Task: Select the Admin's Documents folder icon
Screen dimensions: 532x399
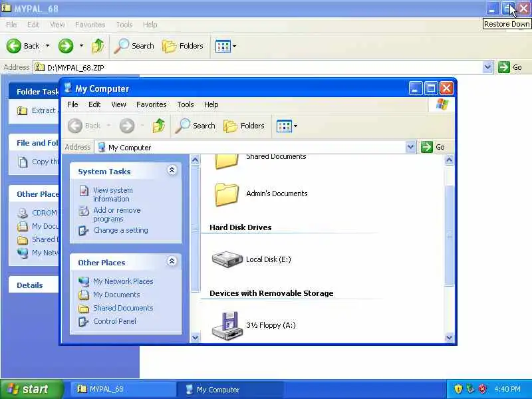Action: click(x=227, y=194)
